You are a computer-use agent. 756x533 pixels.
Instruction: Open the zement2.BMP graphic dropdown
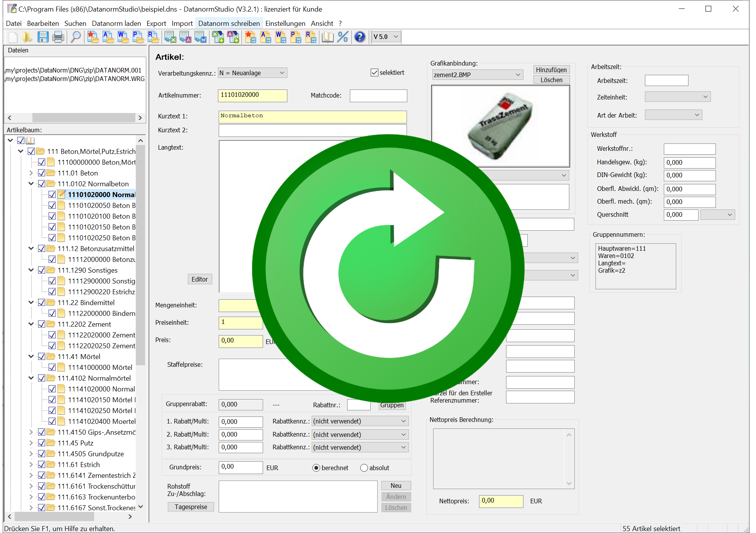pos(478,75)
